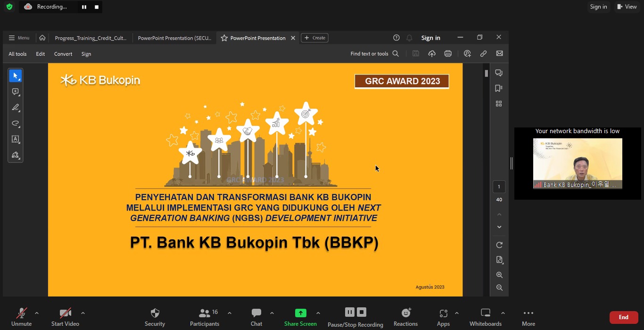Show page thumbnails grid panel
This screenshot has width=644, height=330.
(499, 103)
